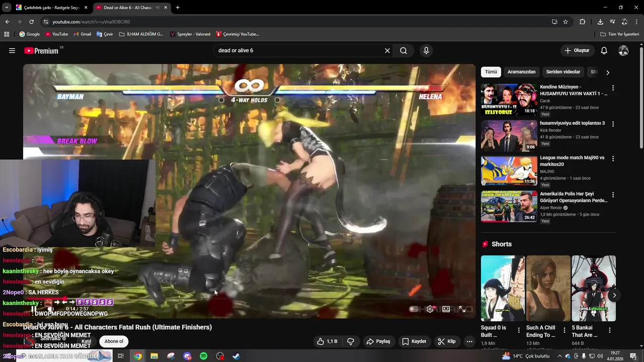
Task: Toggle theater mode in the player
Action: [446, 309]
